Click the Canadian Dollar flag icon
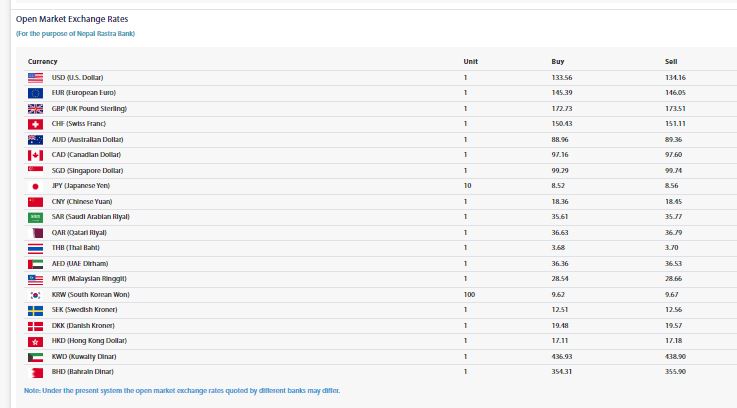 (35, 155)
